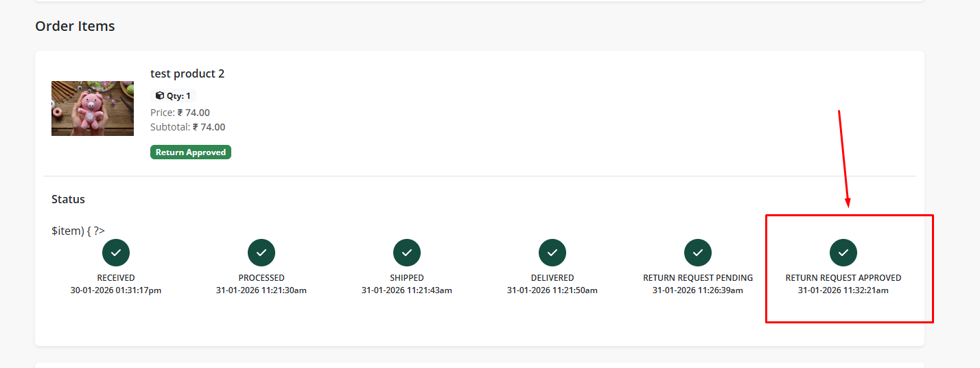Click the box icon beside Qty: 1
The image size is (980, 368).
[x=160, y=96]
